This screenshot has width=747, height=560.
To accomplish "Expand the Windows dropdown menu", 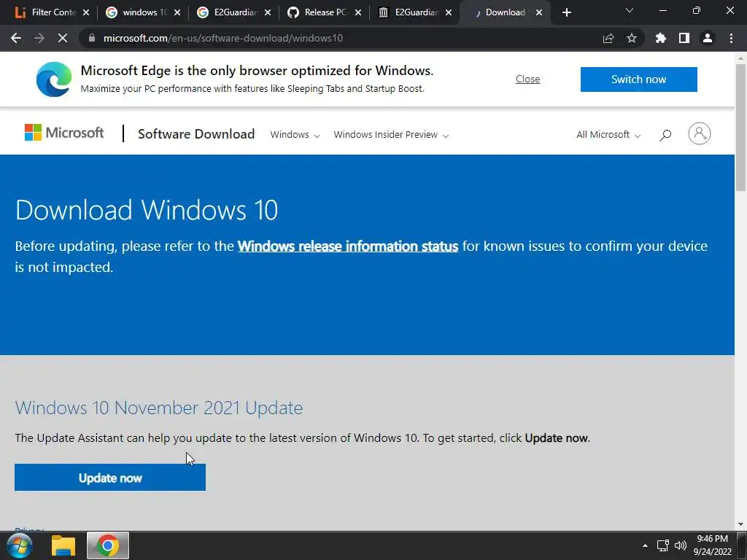I will [295, 135].
